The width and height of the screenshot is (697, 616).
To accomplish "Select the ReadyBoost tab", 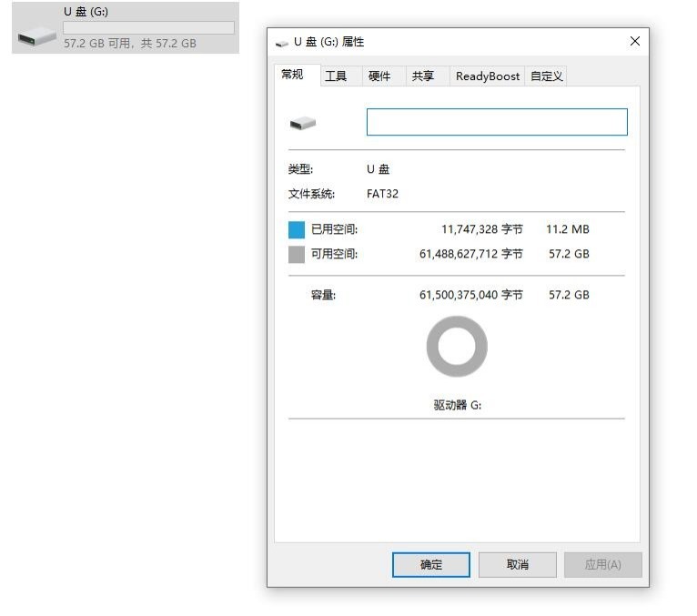I will 488,76.
